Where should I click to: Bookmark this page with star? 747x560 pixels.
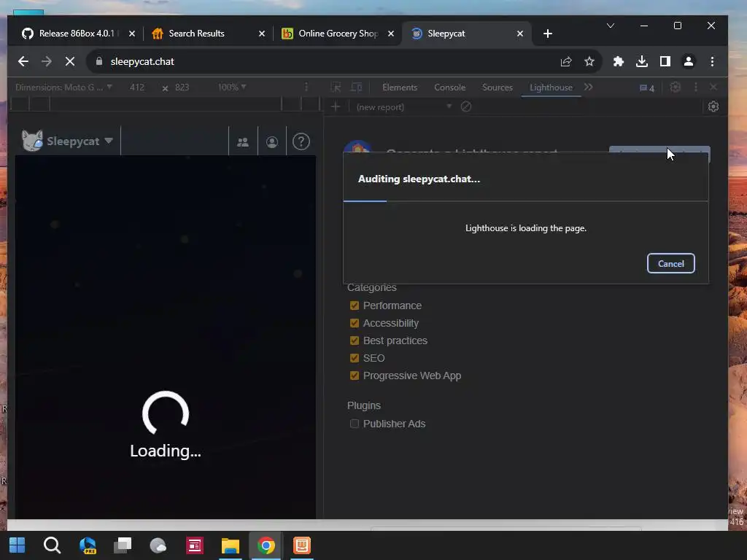(589, 61)
